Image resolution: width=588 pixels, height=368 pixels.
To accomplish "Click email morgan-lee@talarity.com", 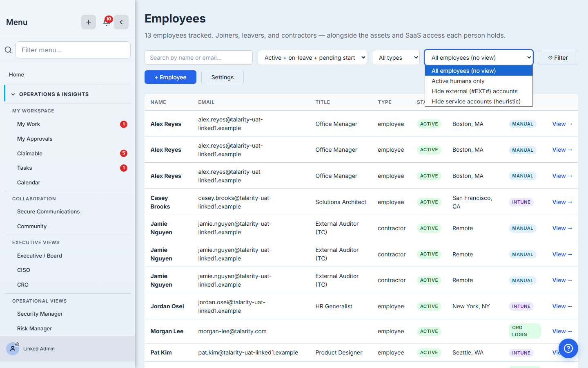I will coord(232,331).
